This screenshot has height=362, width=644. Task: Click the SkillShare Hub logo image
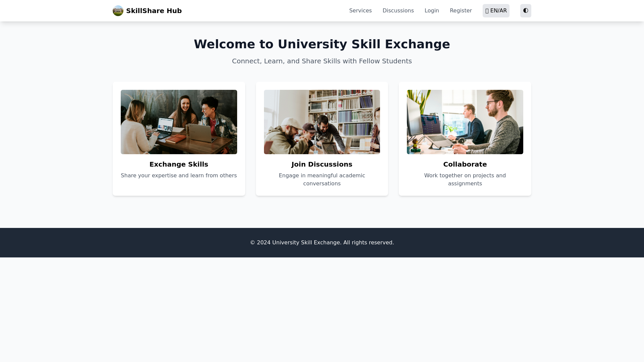point(118,11)
